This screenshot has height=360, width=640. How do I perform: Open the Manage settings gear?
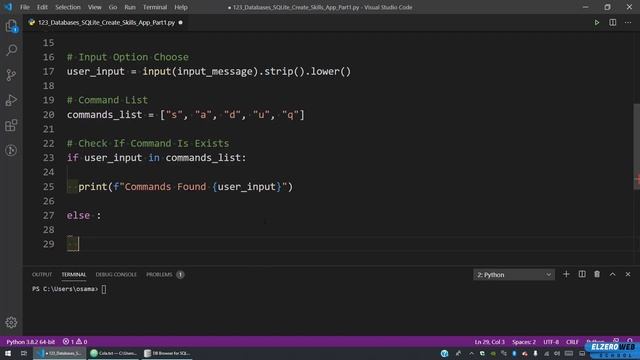(x=11, y=322)
